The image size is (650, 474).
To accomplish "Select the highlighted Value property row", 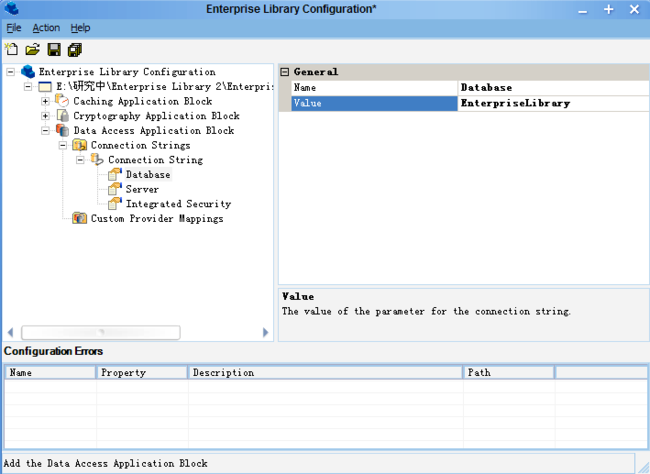I will click(x=470, y=103).
